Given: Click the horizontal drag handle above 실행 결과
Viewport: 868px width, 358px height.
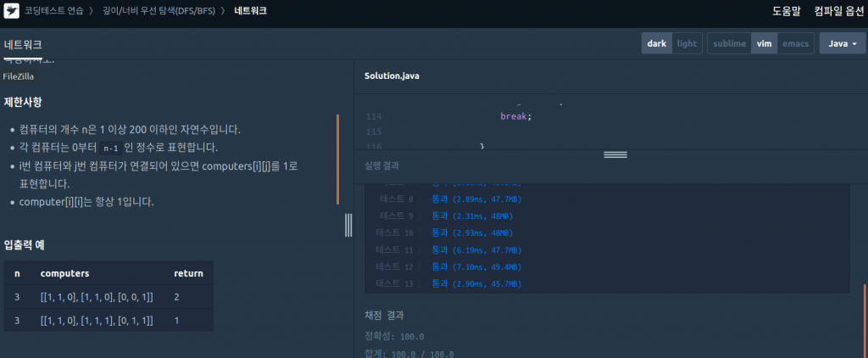Looking at the screenshot, I should point(615,154).
